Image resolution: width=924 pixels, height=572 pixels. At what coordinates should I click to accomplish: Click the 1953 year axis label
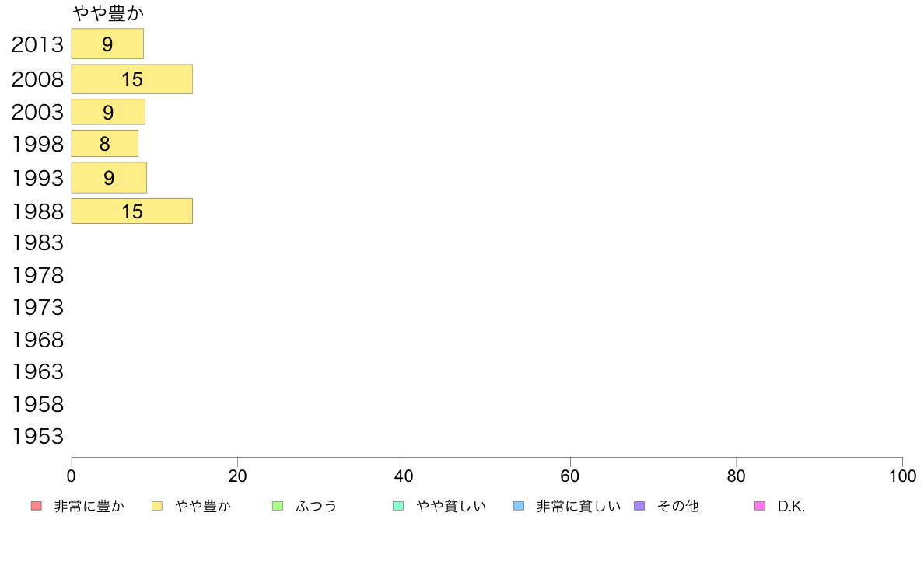(37, 437)
